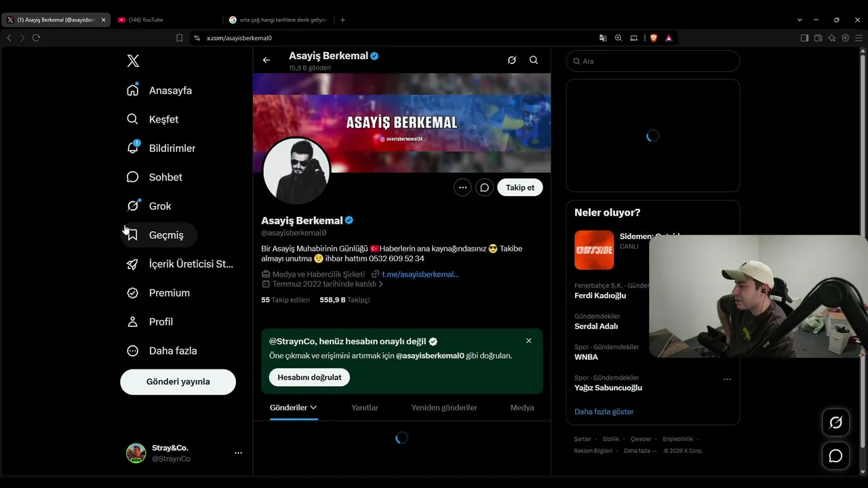
Task: Open the Şartlar footer link
Action: [583, 439]
